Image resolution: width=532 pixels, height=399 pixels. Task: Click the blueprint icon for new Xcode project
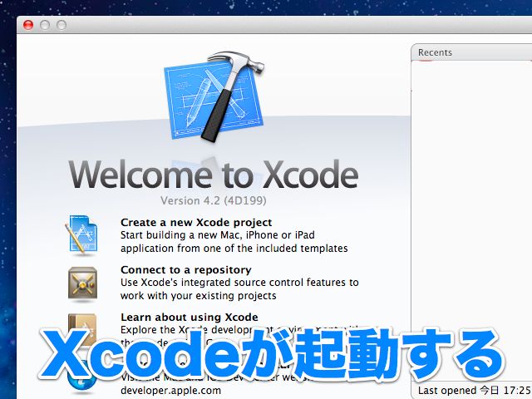pyautogui.click(x=81, y=234)
